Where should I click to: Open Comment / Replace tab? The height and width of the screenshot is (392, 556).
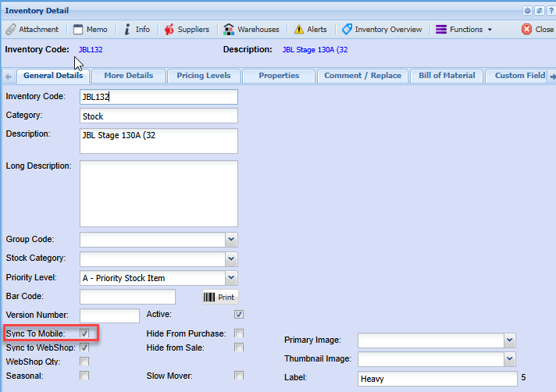pyautogui.click(x=363, y=76)
